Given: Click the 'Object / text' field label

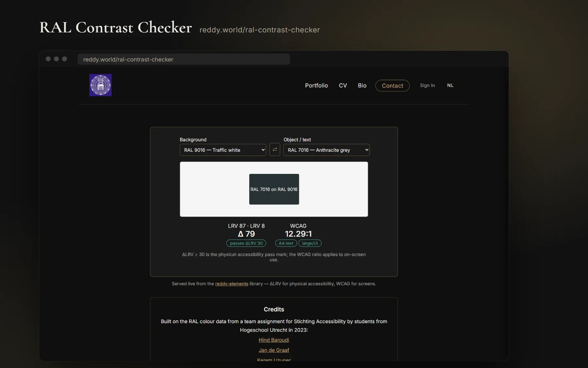Looking at the screenshot, I should click(297, 139).
